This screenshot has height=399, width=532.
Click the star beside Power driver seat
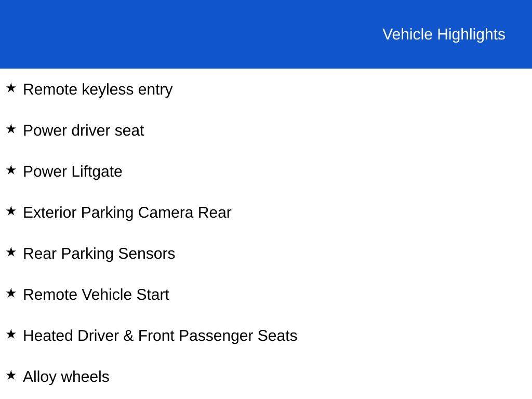click(x=11, y=129)
